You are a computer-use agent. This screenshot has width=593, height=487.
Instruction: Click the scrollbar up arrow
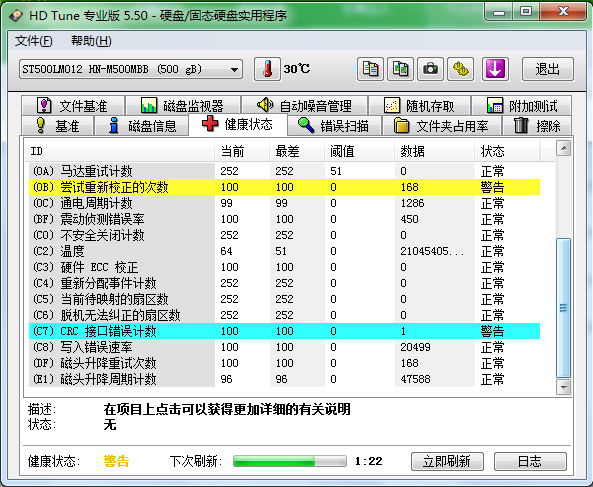[564, 148]
